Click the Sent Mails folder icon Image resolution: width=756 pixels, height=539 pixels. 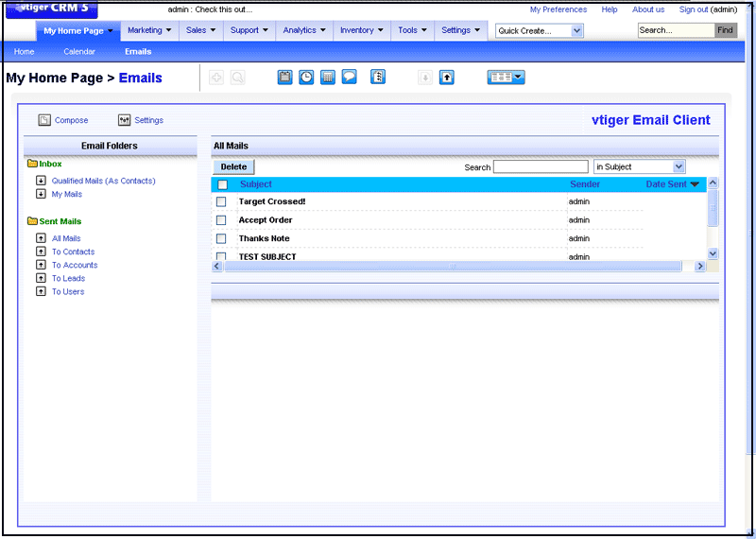[32, 221]
